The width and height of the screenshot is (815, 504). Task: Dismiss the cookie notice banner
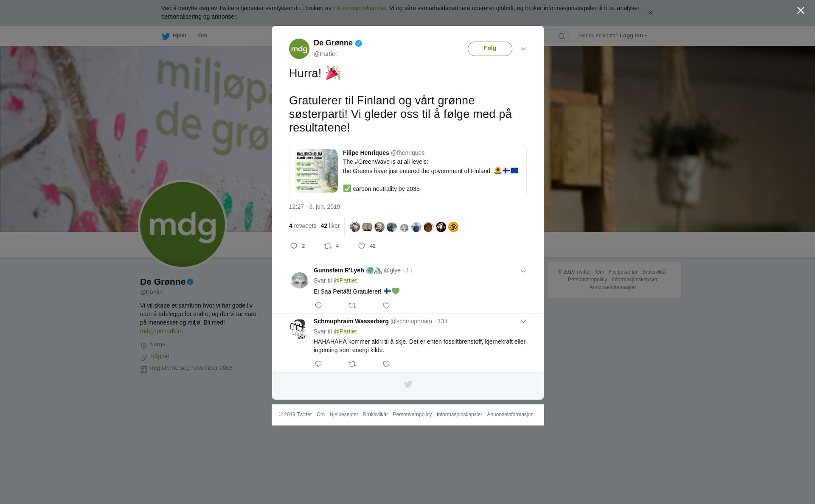[650, 13]
